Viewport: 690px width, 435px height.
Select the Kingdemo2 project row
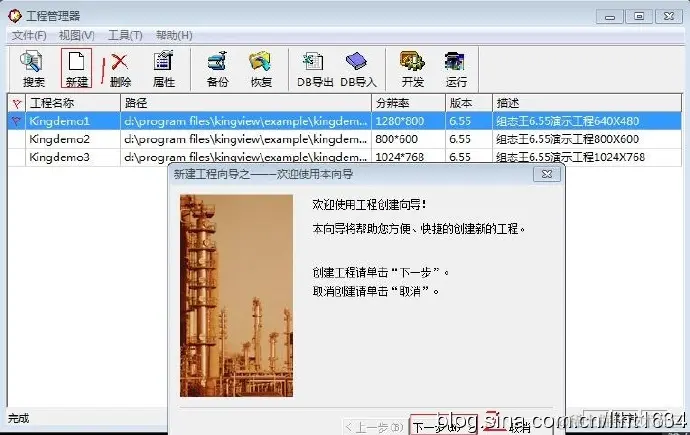point(345,139)
